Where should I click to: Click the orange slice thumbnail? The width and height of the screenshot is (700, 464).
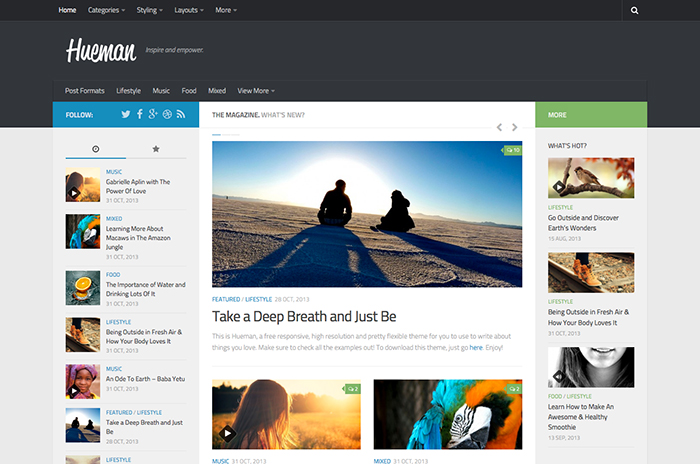(83, 288)
